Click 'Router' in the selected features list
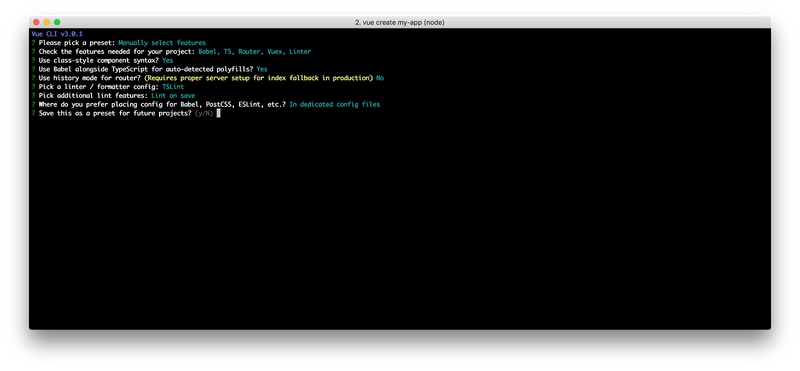 coord(249,52)
